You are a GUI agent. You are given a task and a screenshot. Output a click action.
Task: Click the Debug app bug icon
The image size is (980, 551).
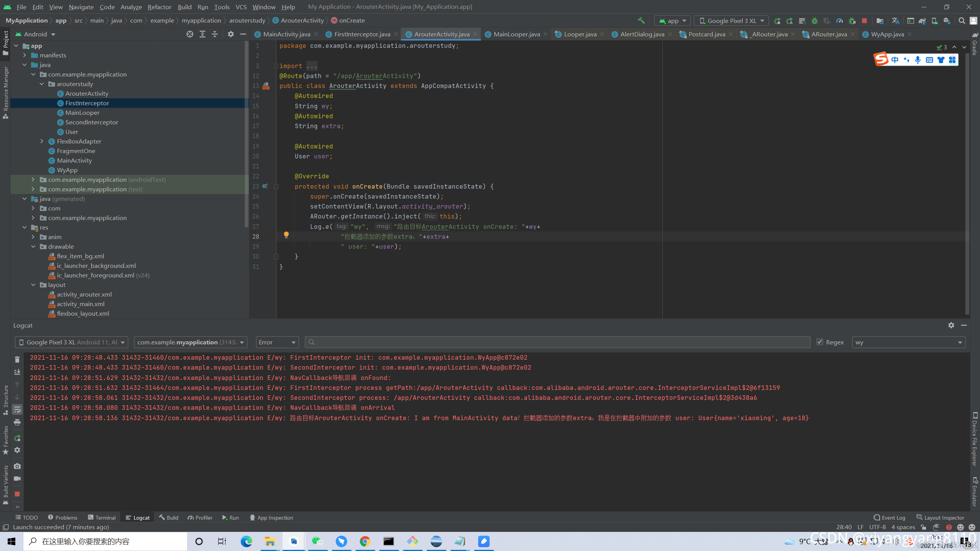(814, 21)
